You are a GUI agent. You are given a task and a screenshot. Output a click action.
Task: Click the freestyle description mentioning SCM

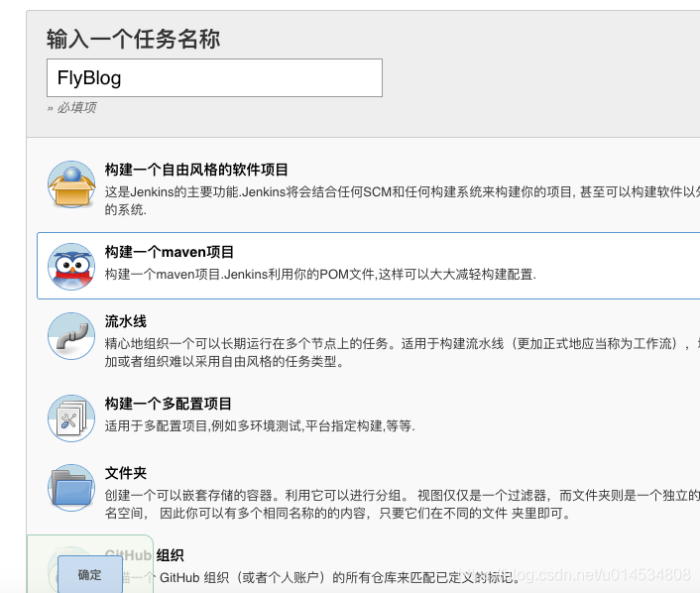[403, 201]
